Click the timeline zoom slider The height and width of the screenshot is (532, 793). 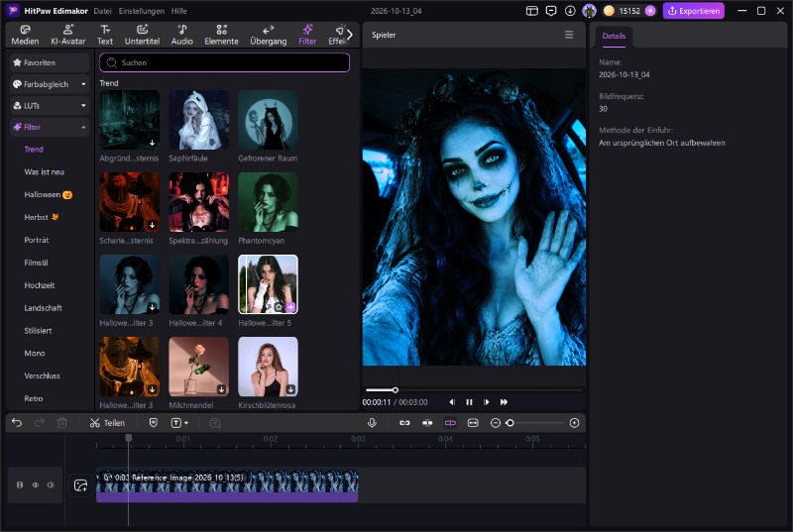click(x=535, y=423)
